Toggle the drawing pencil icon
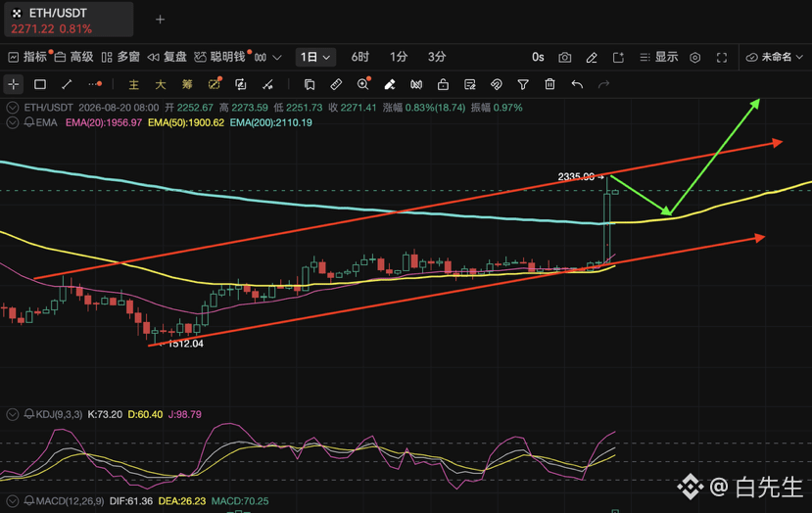Screen dimensions: 812x513 point(592,58)
